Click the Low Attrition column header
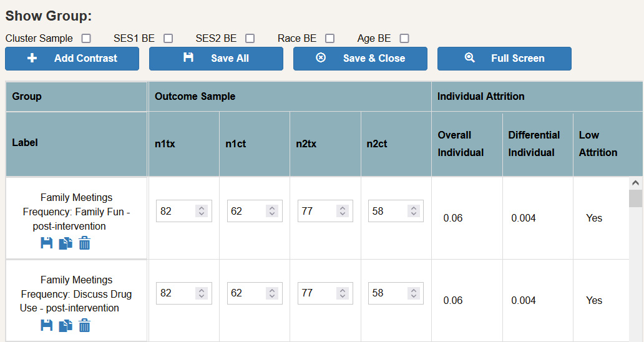Viewport: 644px width, 342px height. (x=608, y=144)
